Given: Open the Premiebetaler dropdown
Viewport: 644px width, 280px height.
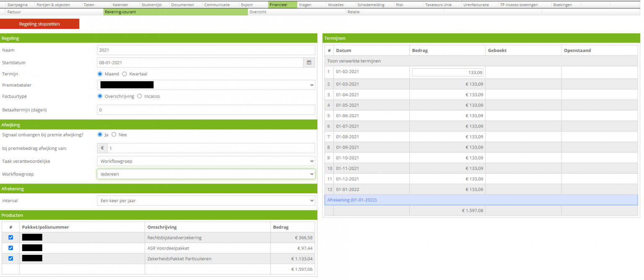Looking at the screenshot, I should tap(206, 85).
